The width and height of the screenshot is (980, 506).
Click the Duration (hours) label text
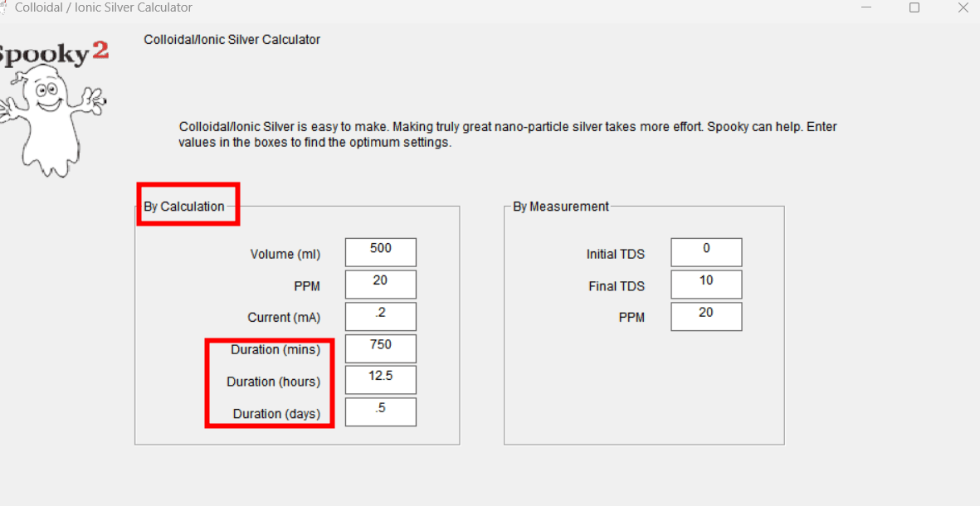[x=273, y=382]
